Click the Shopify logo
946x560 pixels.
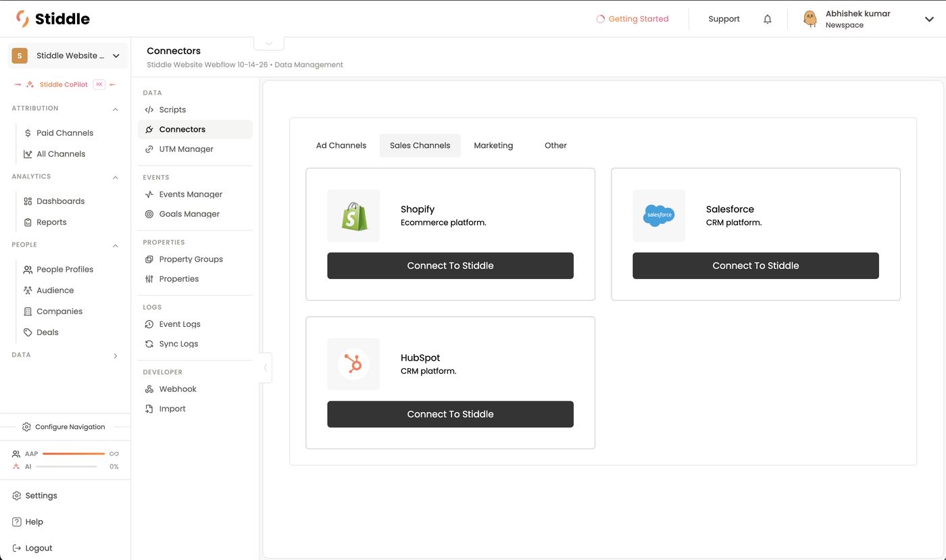(x=353, y=215)
